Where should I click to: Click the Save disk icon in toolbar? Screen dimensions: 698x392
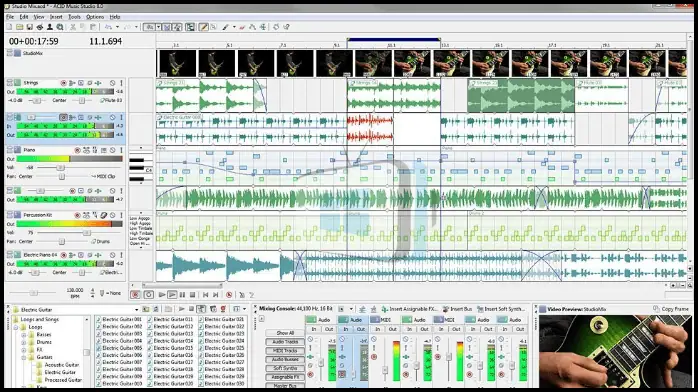[29, 27]
